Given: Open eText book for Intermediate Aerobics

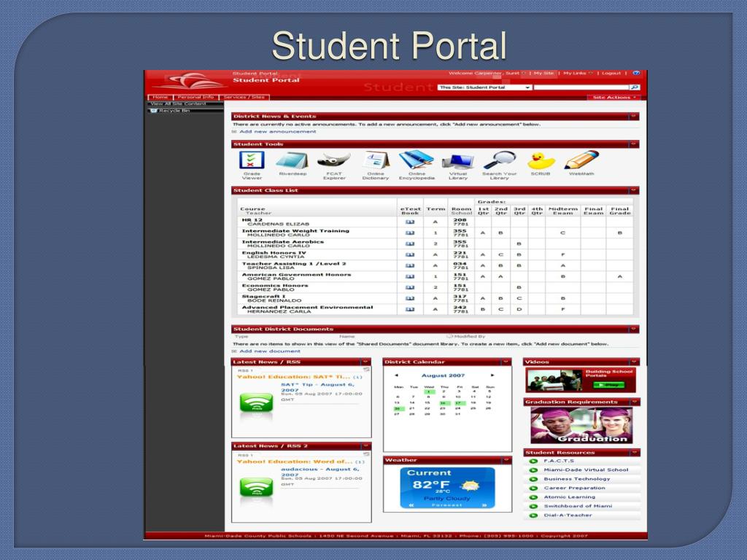Looking at the screenshot, I should click(x=410, y=244).
